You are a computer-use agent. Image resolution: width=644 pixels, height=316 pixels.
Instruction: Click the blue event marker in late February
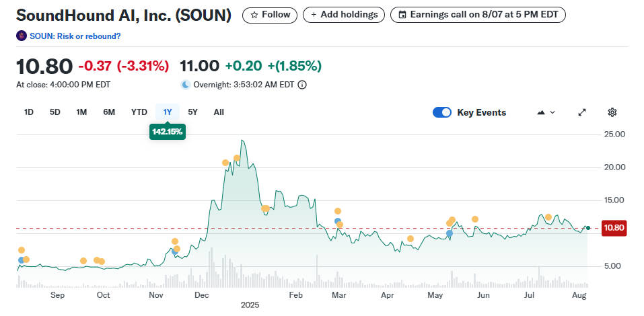point(338,221)
